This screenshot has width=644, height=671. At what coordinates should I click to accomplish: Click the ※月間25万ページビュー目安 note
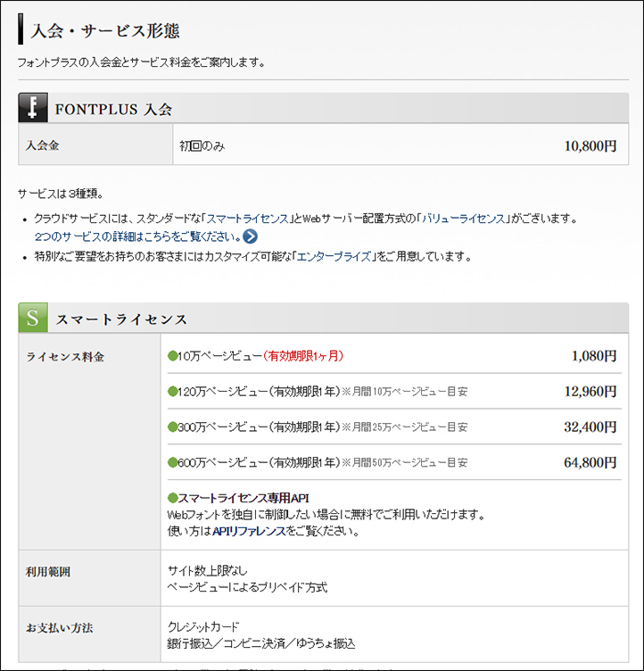[405, 427]
